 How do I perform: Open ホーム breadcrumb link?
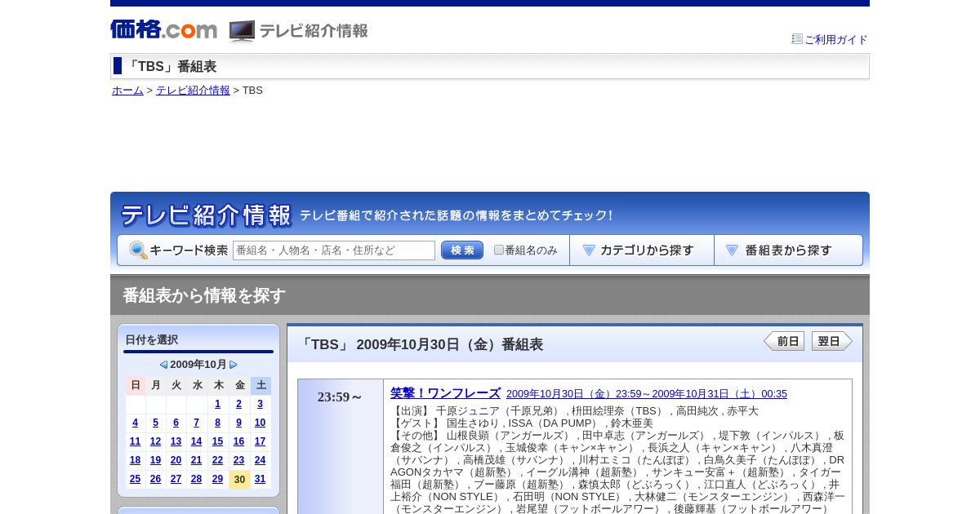(x=127, y=91)
